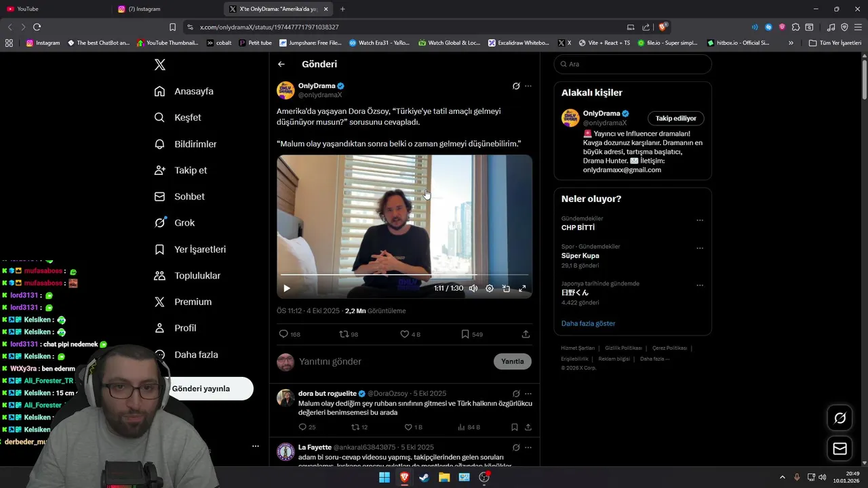Like the post with 4 B likes
This screenshot has height=488, width=868.
pos(410,334)
